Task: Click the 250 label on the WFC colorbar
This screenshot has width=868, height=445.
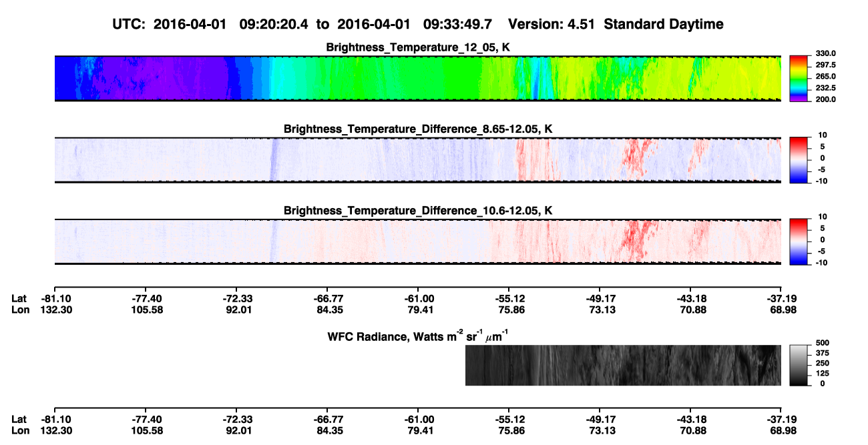Action: (821, 364)
